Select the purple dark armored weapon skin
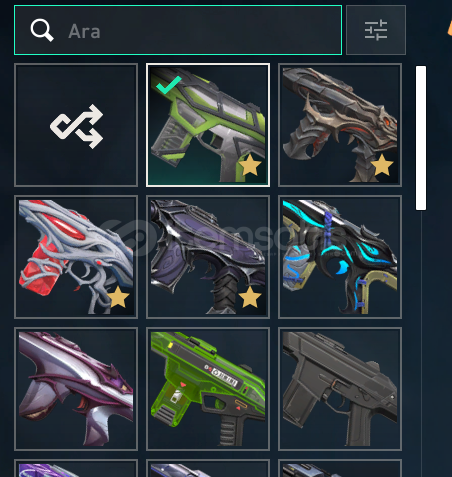452x477 pixels. click(208, 257)
